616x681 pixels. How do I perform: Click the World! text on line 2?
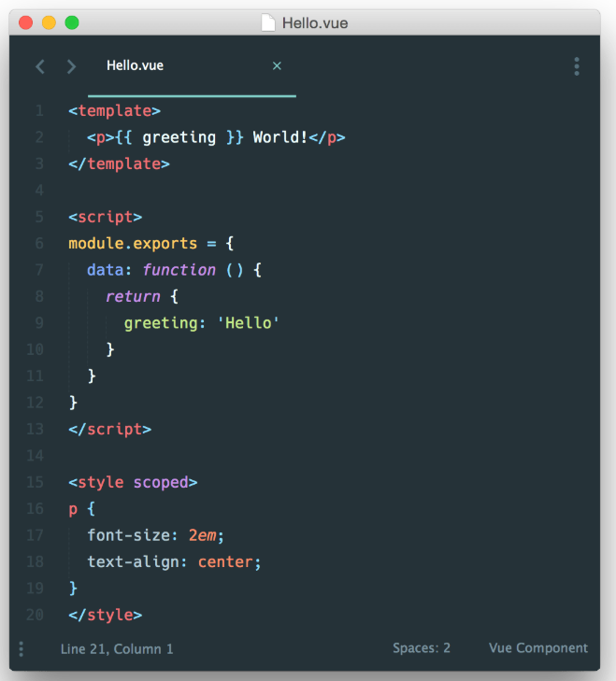click(x=280, y=137)
